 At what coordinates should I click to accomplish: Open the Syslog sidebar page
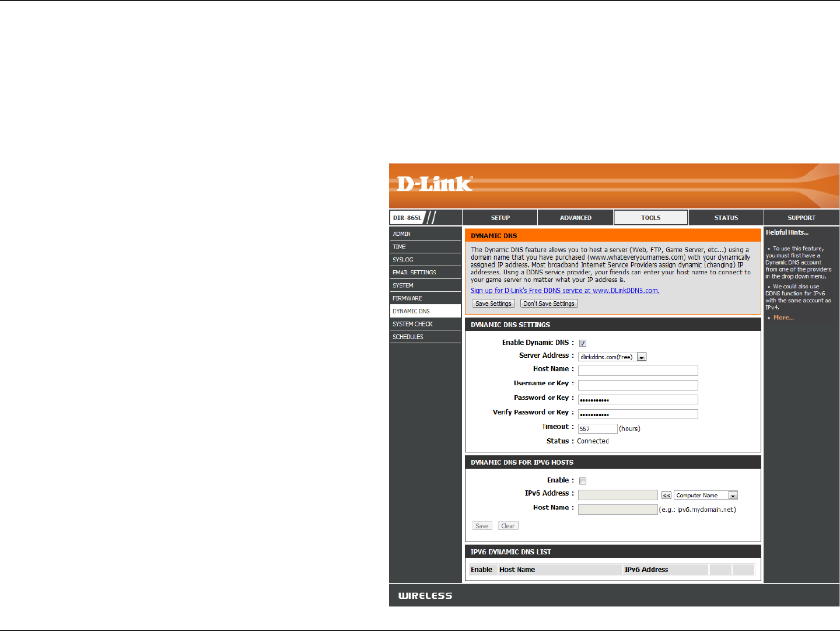pyautogui.click(x=425, y=259)
